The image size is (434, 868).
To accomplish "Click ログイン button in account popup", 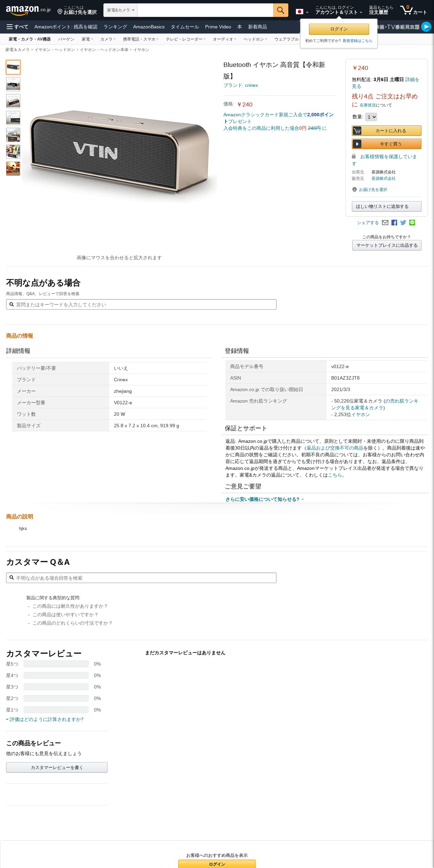I will tap(339, 29).
